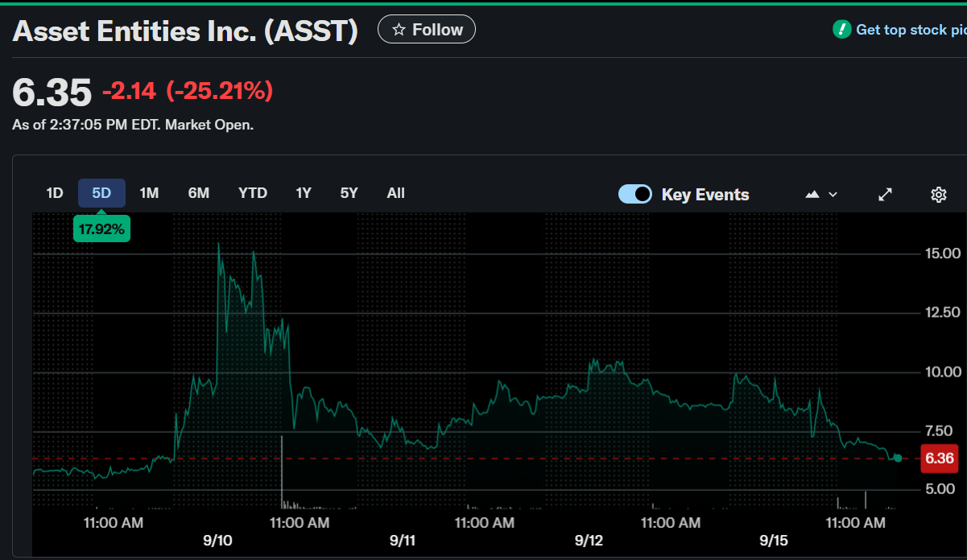
Task: Click the 9/11 date label
Action: pos(403,540)
